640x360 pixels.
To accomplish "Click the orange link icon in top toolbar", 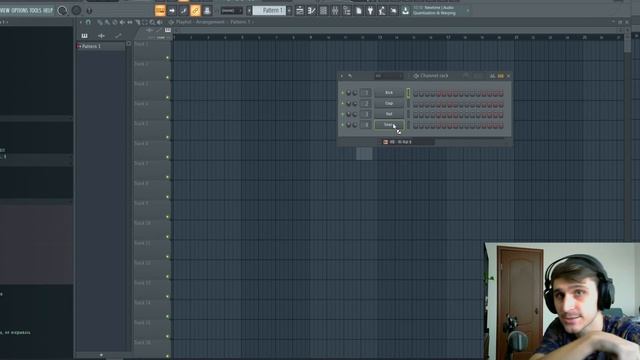I will [x=195, y=11].
